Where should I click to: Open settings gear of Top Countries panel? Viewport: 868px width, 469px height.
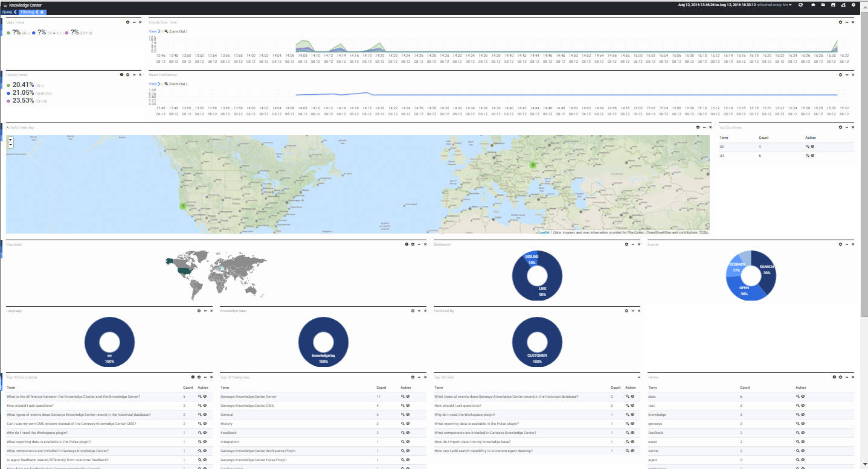pyautogui.click(x=840, y=127)
